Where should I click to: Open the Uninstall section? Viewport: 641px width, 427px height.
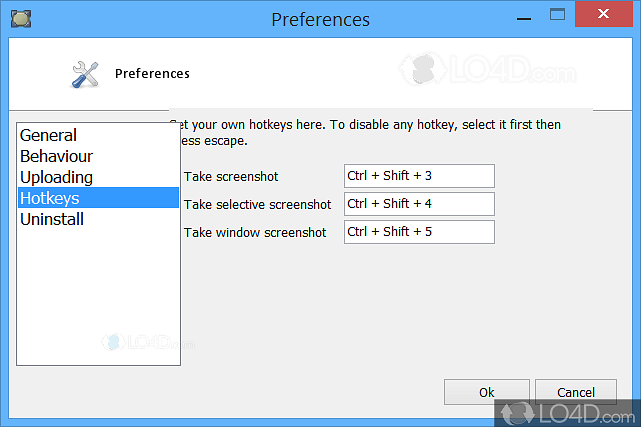[98, 219]
